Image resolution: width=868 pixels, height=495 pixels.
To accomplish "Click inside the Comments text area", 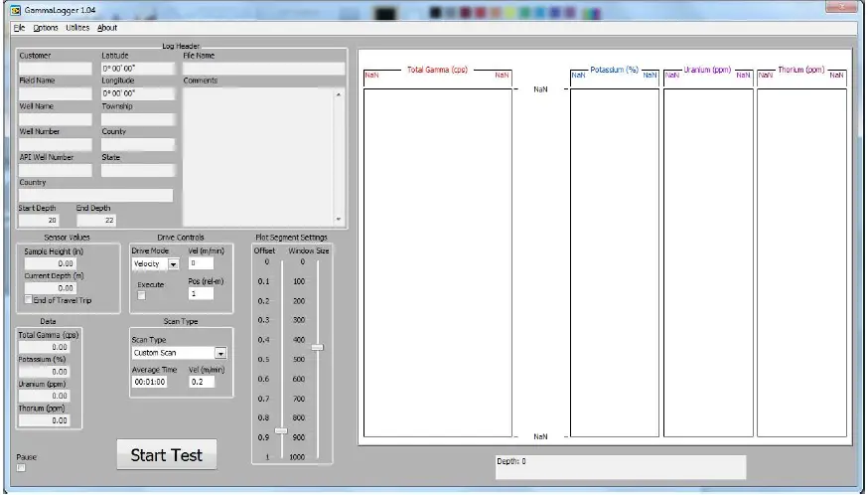I will pyautogui.click(x=258, y=156).
